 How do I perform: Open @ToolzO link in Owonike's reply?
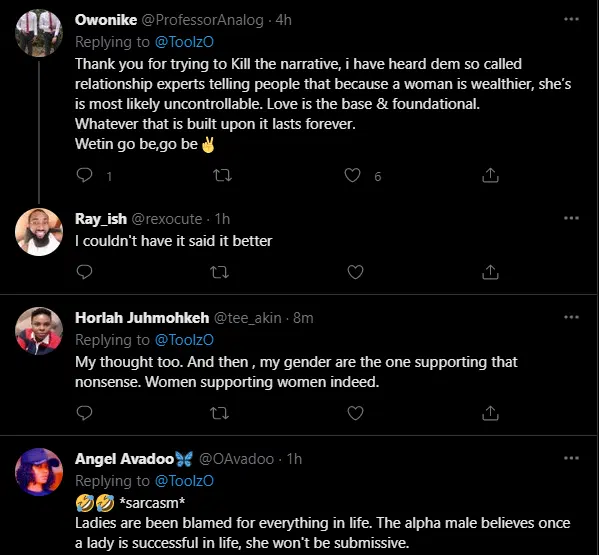184,42
